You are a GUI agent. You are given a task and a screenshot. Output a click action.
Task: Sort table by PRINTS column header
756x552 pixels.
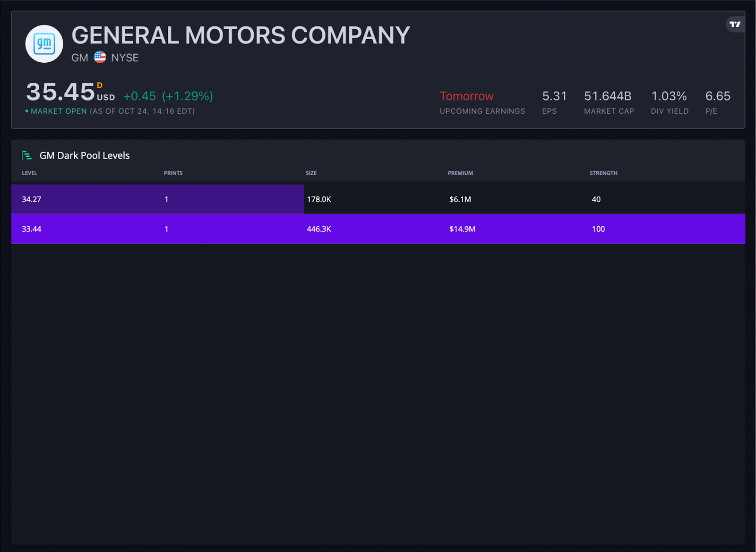click(173, 173)
